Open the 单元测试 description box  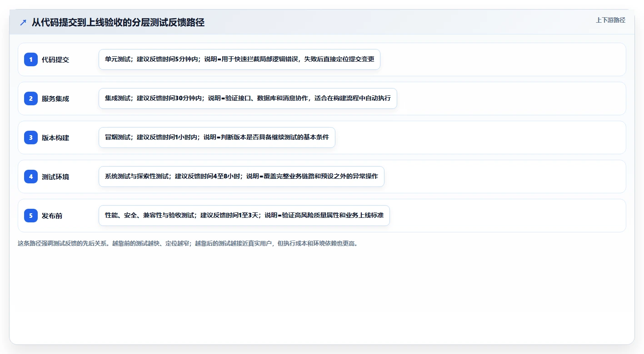coord(240,59)
